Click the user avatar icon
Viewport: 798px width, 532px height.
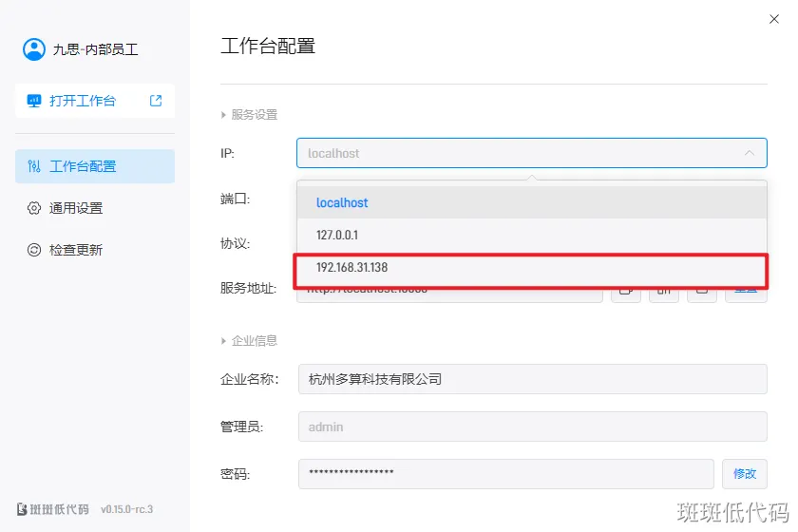pos(34,49)
